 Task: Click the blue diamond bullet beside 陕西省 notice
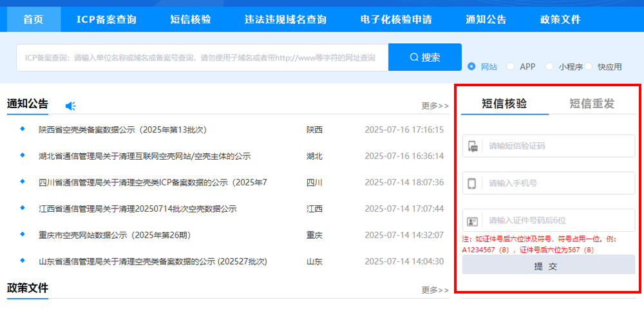23,129
